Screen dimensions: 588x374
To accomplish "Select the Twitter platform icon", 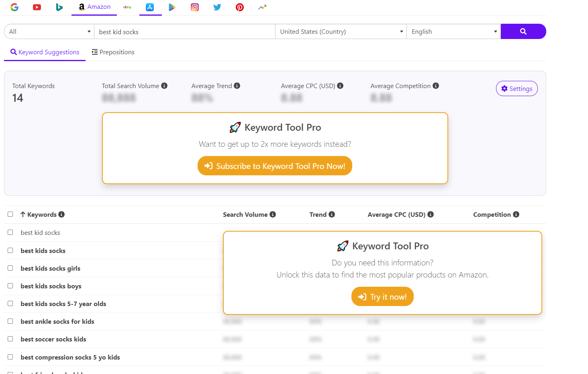I will pos(217,7).
